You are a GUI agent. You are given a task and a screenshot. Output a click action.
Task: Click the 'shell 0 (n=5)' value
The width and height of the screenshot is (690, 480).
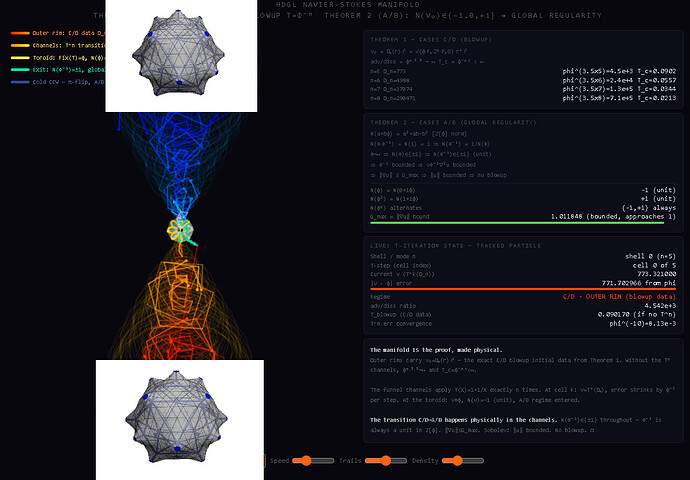650,256
